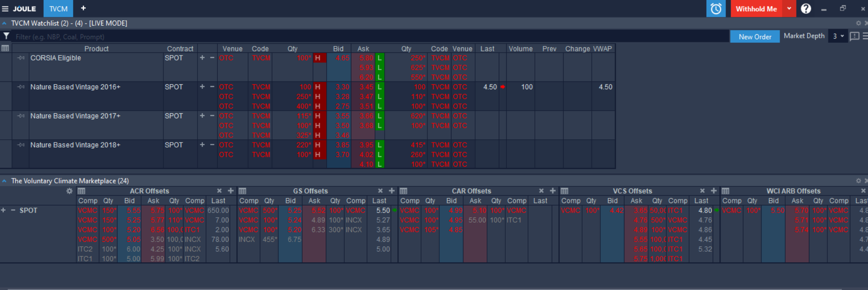The height and width of the screenshot is (290, 868).
Task: Open the WCI ARB Offsets grid icon
Action: click(x=726, y=191)
